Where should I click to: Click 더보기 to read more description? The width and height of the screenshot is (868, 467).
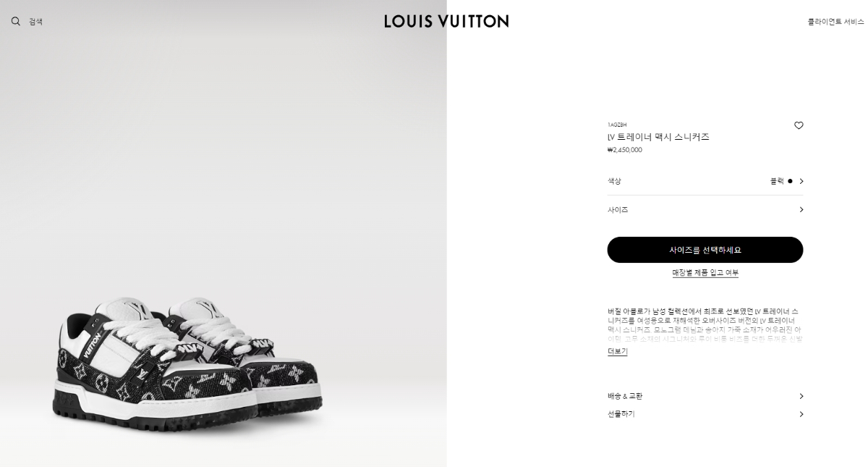click(x=617, y=351)
